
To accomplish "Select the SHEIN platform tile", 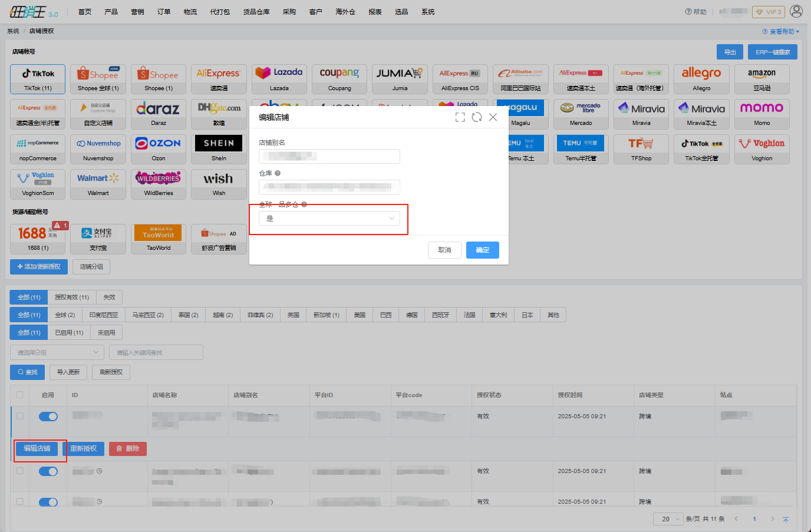I will pyautogui.click(x=219, y=150).
